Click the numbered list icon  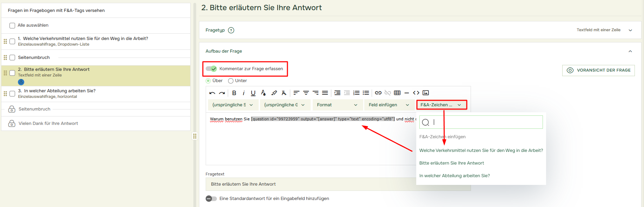tap(356, 93)
